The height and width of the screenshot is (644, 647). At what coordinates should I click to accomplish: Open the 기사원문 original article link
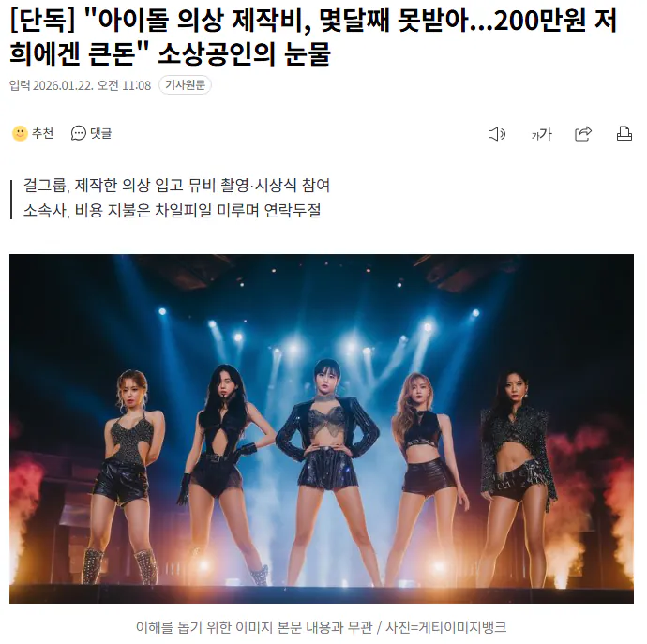(x=185, y=85)
